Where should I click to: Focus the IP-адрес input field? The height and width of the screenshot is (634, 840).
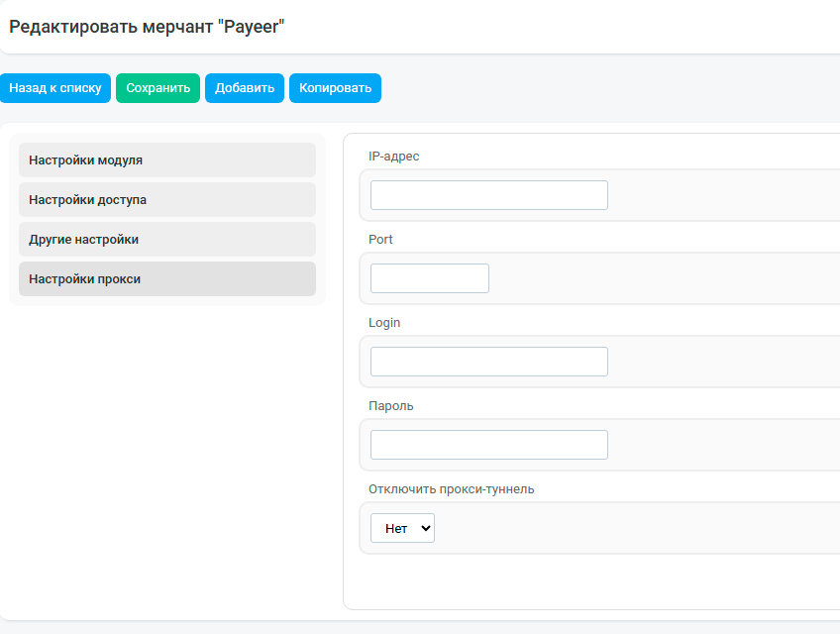(x=489, y=195)
